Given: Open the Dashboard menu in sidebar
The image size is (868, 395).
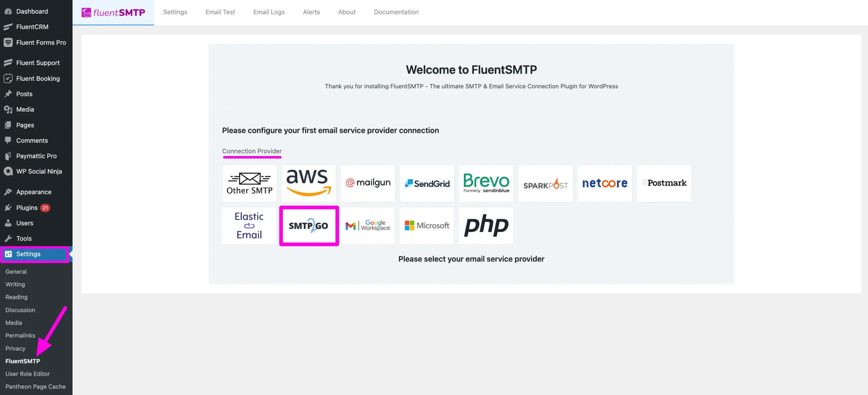Looking at the screenshot, I should click(36, 11).
